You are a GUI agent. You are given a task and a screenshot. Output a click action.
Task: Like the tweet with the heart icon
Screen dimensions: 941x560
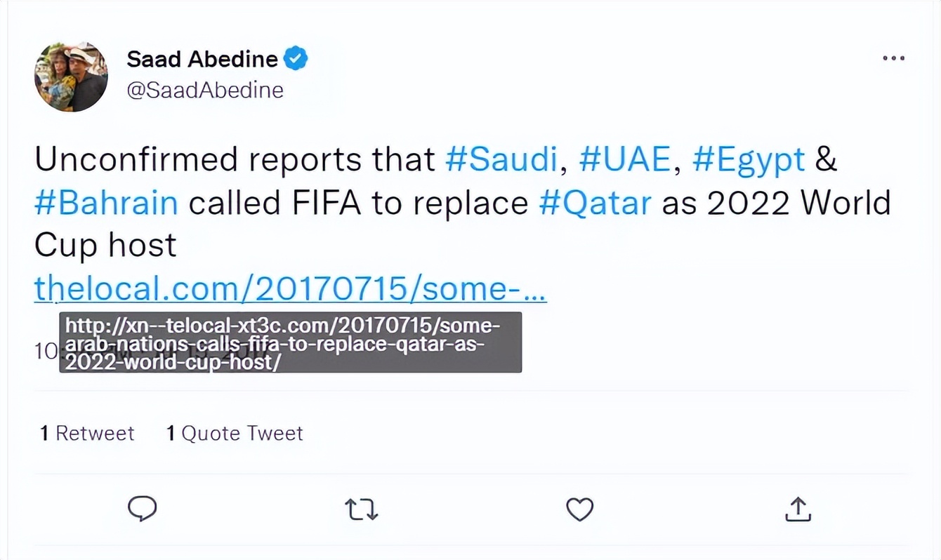tap(580, 509)
